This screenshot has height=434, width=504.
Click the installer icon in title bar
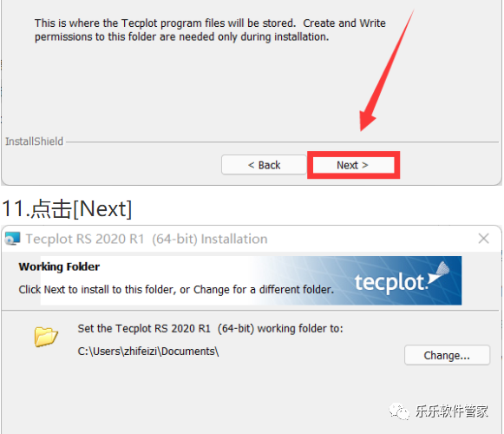pos(12,239)
